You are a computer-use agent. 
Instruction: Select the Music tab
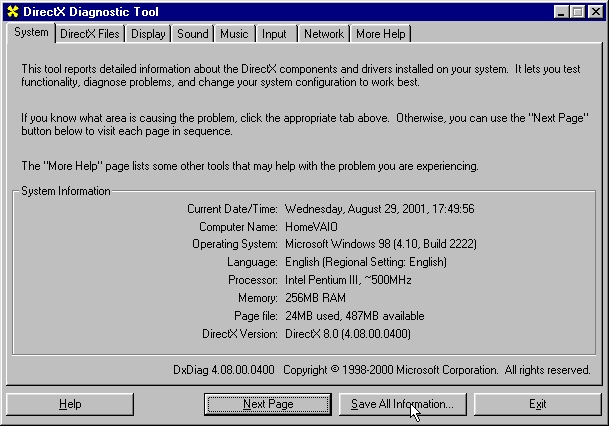[x=234, y=34]
